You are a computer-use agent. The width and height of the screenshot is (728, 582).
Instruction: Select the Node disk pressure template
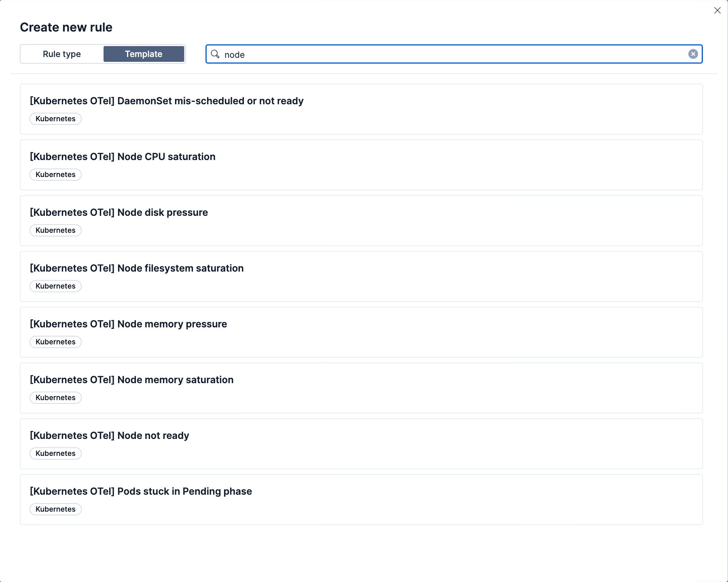361,221
